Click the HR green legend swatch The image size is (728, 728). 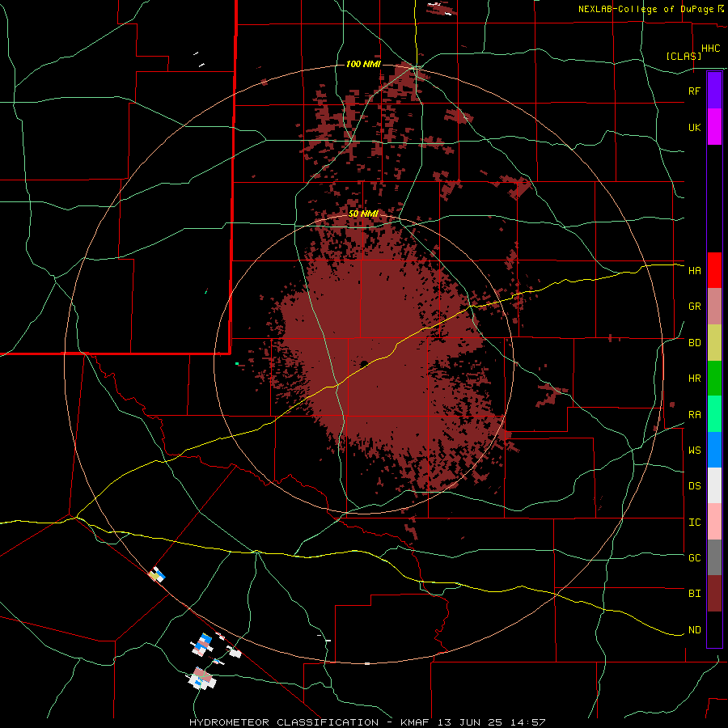click(x=714, y=378)
